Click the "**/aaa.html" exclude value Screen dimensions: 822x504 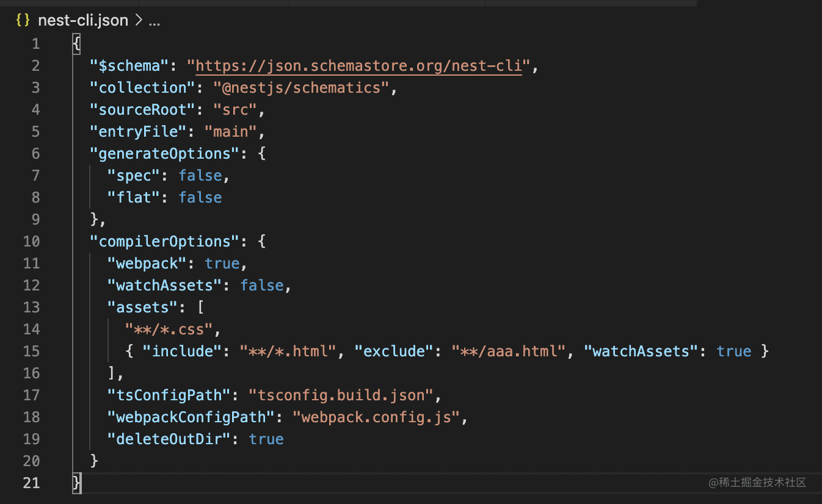(508, 351)
